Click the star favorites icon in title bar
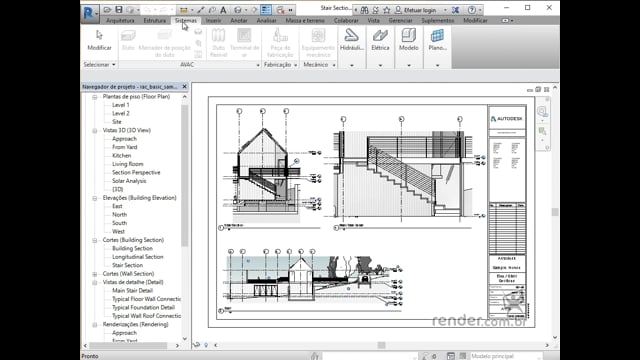The width and height of the screenshot is (640, 360). click(x=387, y=10)
